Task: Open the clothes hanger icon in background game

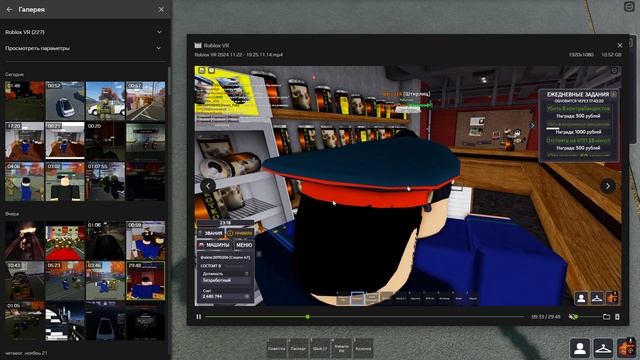Action: pyautogui.click(x=603, y=349)
